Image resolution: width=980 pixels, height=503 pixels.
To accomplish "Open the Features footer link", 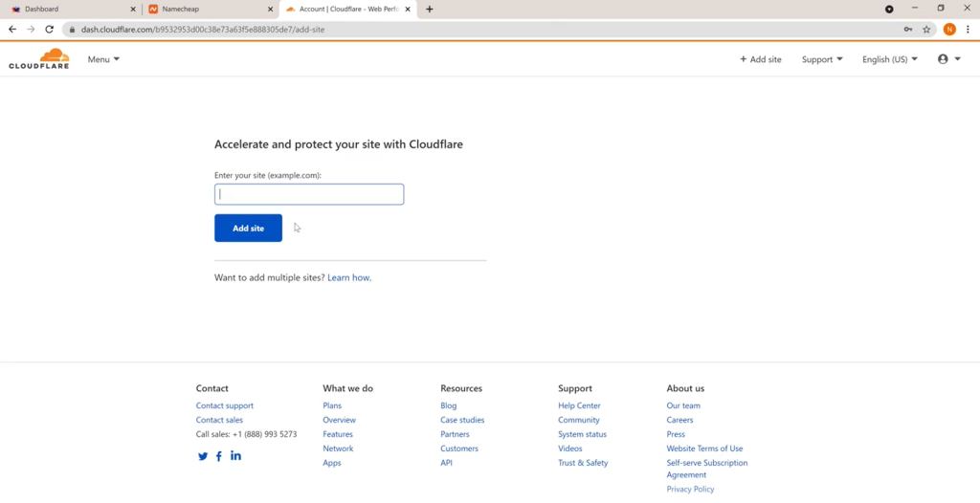I will point(338,434).
